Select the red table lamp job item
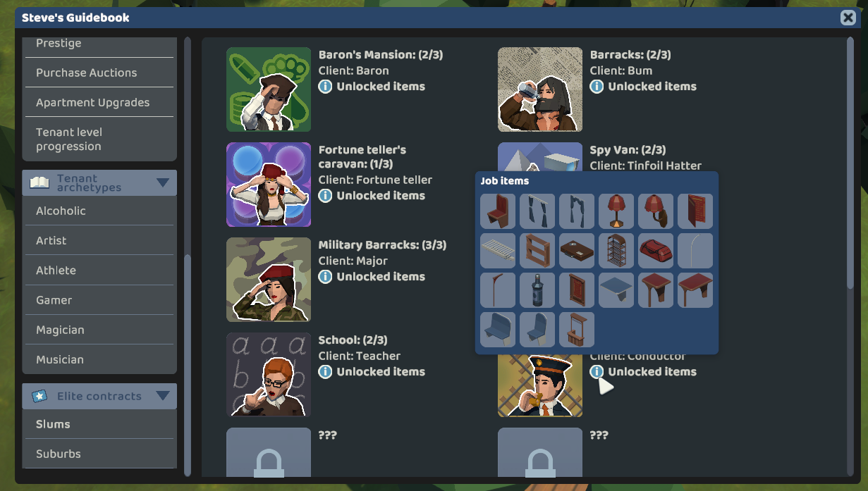The image size is (868, 491). [x=616, y=211]
